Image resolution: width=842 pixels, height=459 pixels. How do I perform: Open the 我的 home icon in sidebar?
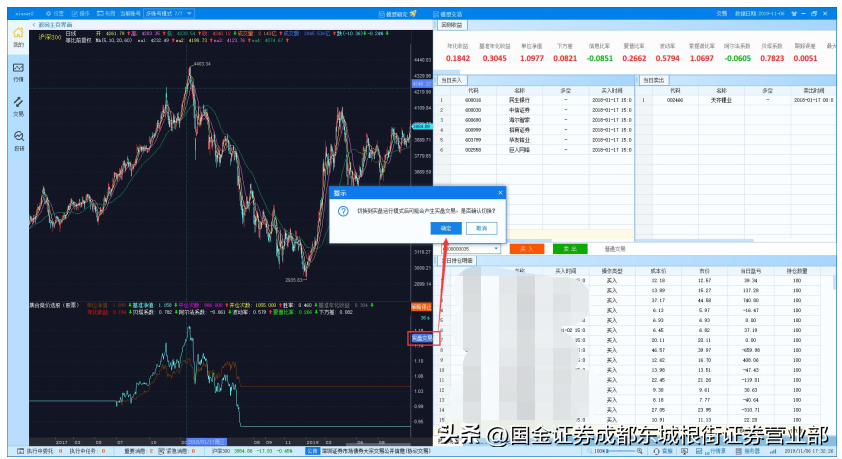pos(18,37)
